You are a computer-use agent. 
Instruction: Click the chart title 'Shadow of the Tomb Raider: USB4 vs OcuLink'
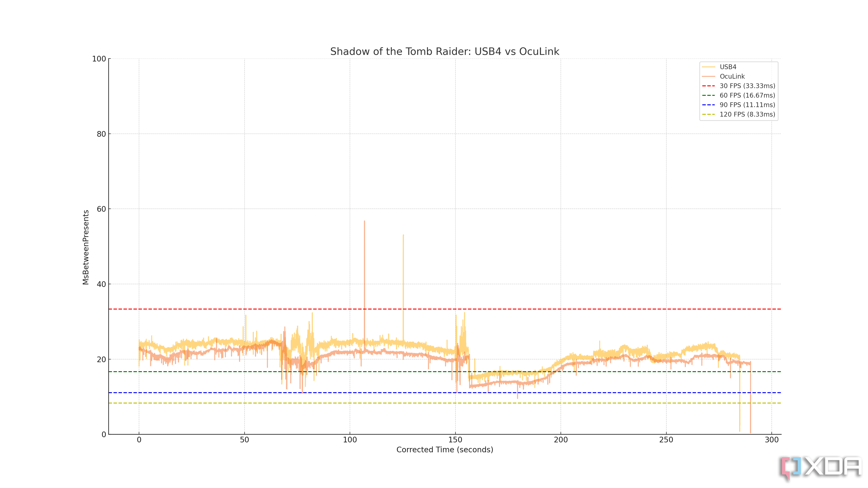click(x=444, y=52)
